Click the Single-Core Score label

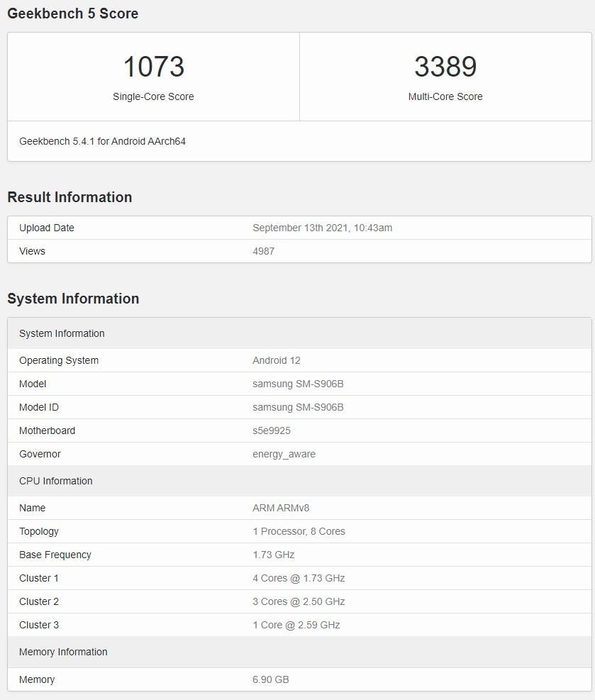[153, 96]
